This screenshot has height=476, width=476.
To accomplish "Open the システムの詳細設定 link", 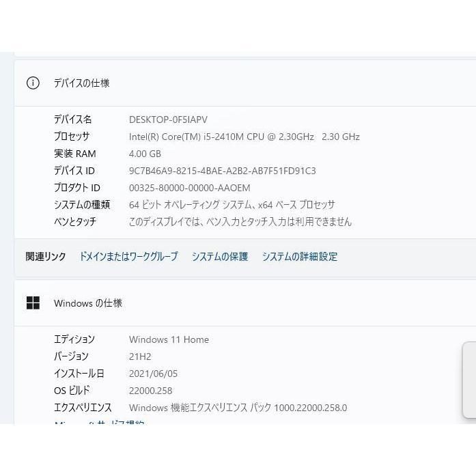I will point(300,257).
